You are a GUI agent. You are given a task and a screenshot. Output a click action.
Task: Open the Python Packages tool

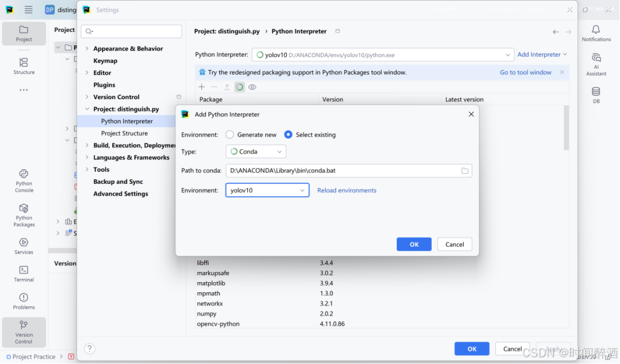point(24,215)
